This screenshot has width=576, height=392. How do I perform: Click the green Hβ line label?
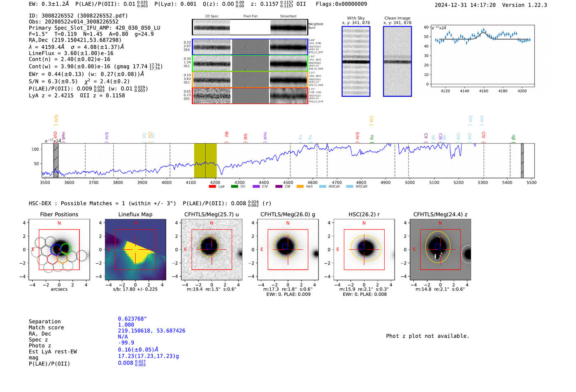pos(513,138)
